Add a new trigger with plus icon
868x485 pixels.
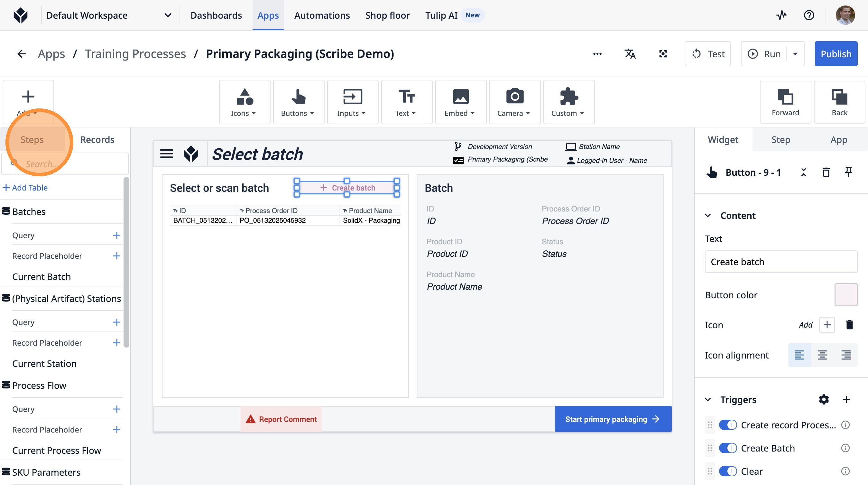point(846,399)
